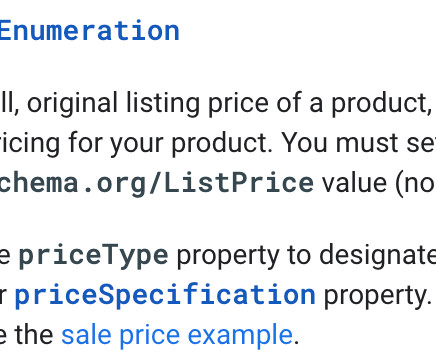Click the period after sale price example
This screenshot has width=436, height=364.
[296, 342]
